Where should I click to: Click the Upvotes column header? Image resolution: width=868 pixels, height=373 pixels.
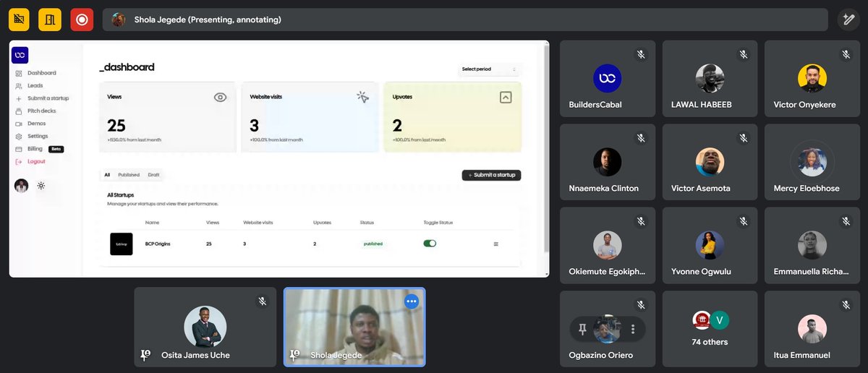322,223
